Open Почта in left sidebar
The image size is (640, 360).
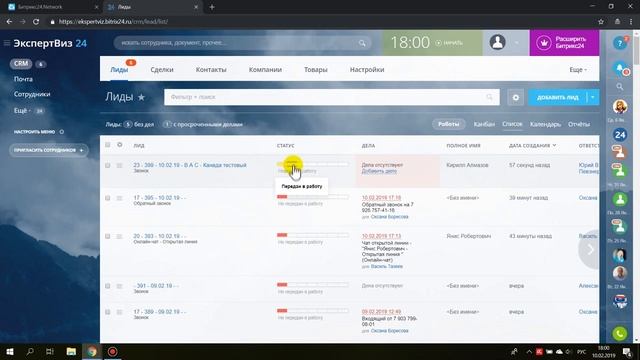pos(23,79)
